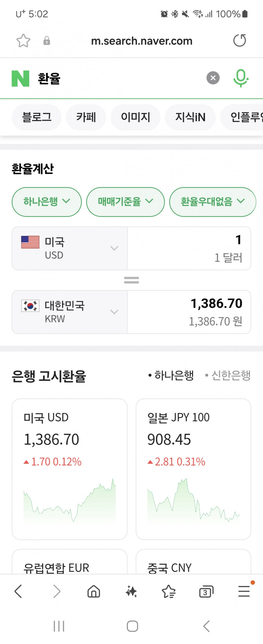The height and width of the screenshot is (644, 263).
Task: Reload the page with refresh icon
Action: 239,41
